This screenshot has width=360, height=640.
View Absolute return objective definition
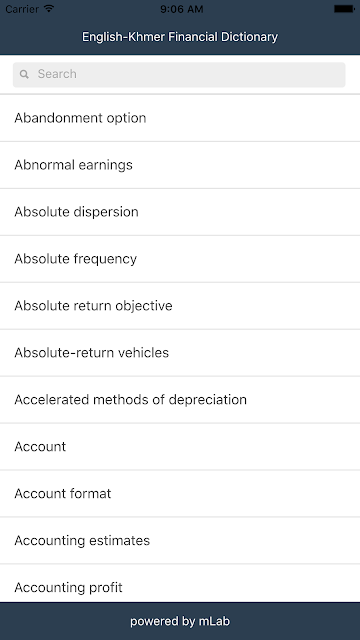click(180, 306)
